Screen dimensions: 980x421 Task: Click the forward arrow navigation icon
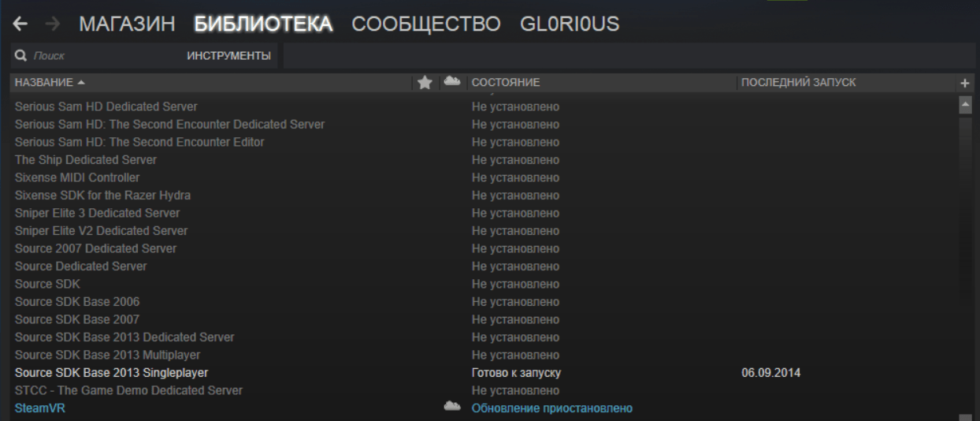(x=53, y=24)
